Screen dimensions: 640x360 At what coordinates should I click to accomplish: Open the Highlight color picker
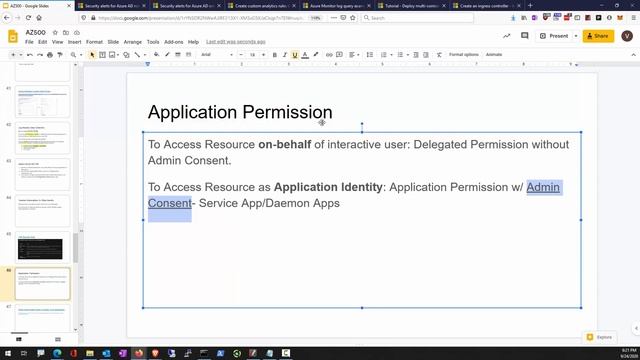coord(316,55)
